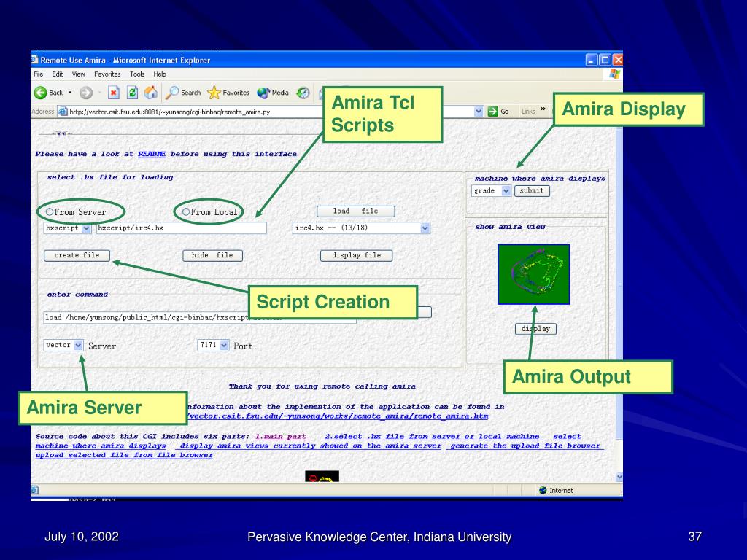Image resolution: width=747 pixels, height=560 pixels.
Task: Follow the README link
Action: [x=152, y=154]
